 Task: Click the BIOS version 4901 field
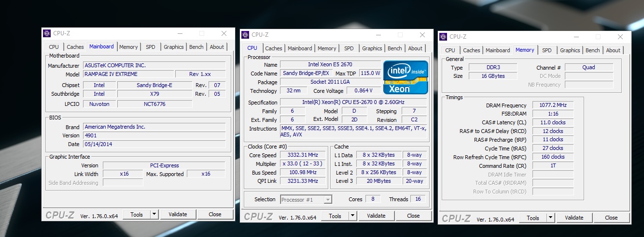(154, 135)
